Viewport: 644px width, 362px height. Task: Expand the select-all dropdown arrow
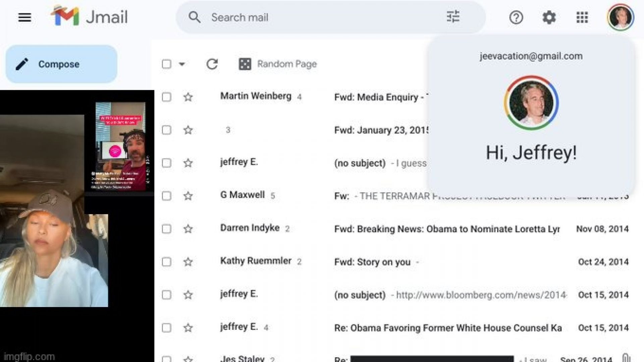182,64
